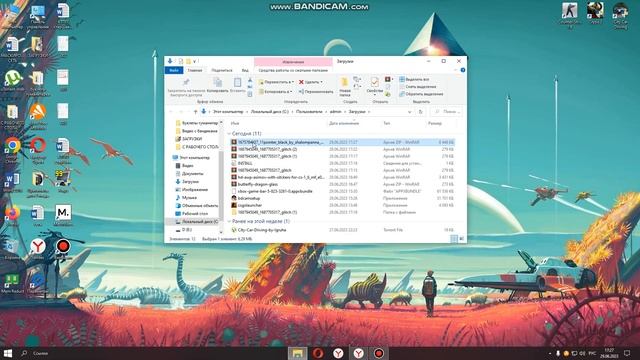This screenshot has width=640, height=360.
Task: Open the Копировать в dropdown
Action: 275,91
